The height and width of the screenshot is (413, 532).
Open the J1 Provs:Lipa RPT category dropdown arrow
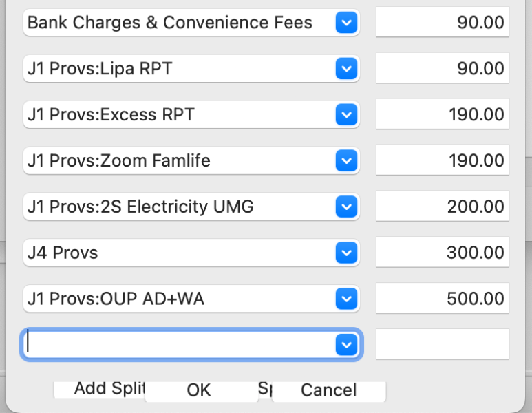point(346,69)
